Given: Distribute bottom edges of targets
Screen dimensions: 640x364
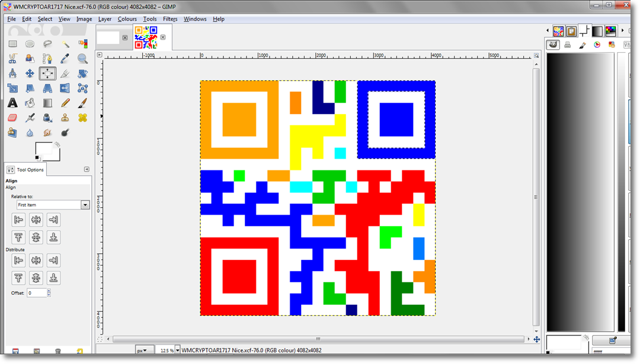Looking at the screenshot, I should coord(53,278).
